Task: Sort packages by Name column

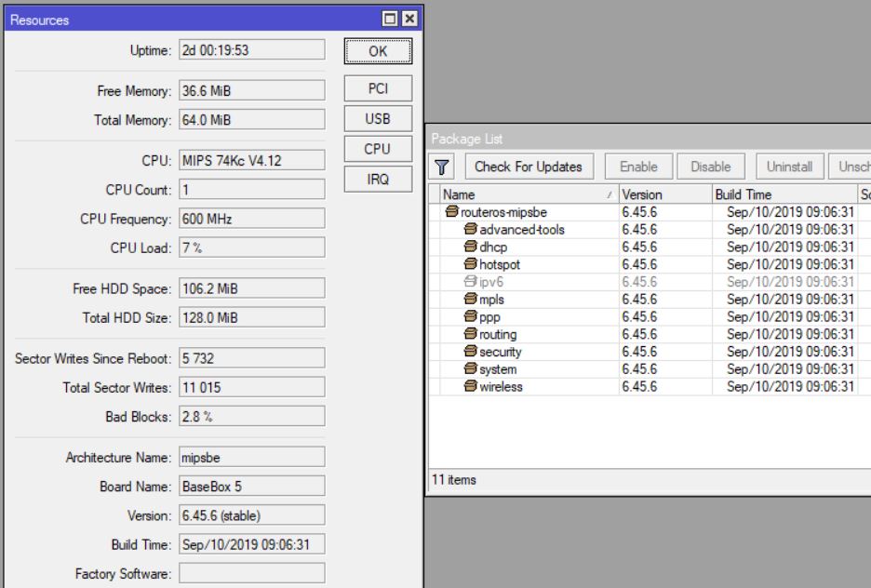Action: coord(529,194)
